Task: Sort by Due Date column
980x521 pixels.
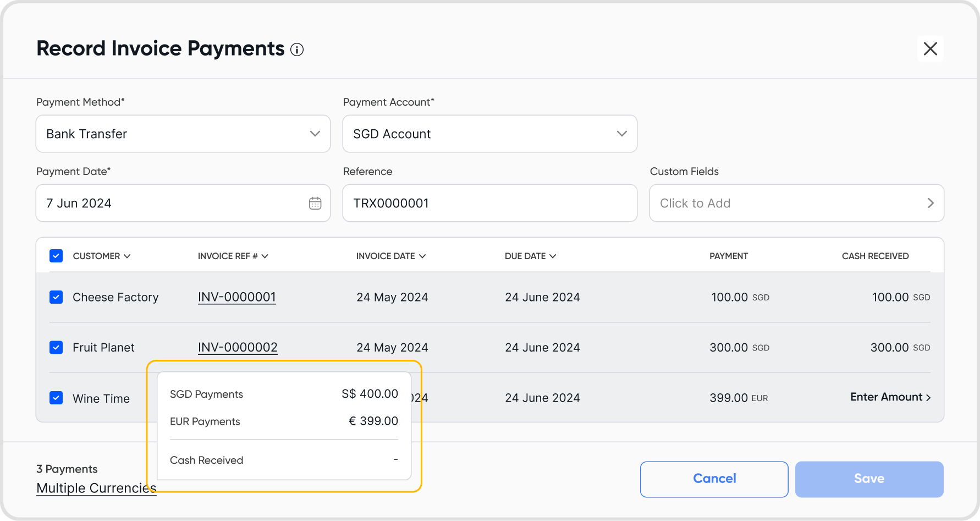Action: [530, 256]
